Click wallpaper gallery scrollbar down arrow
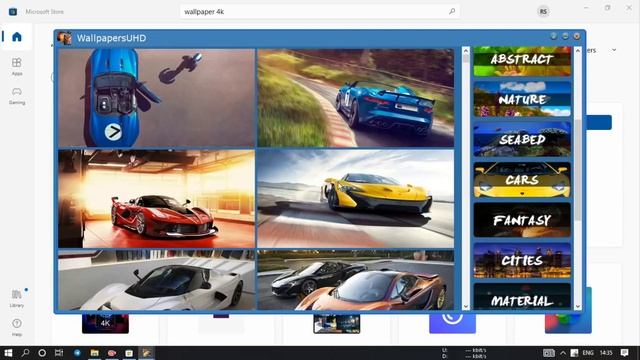Image resolution: width=640 pixels, height=360 pixels. [x=466, y=306]
